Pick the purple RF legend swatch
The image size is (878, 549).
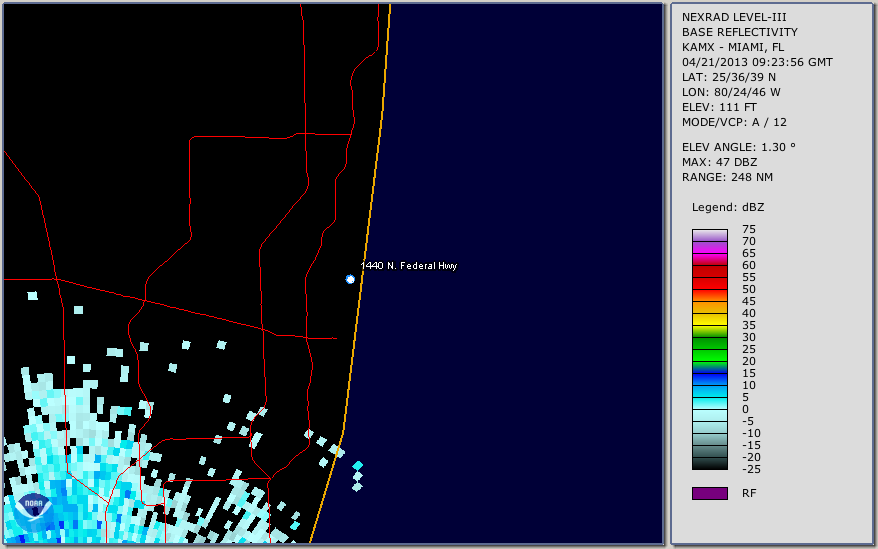[x=709, y=493]
